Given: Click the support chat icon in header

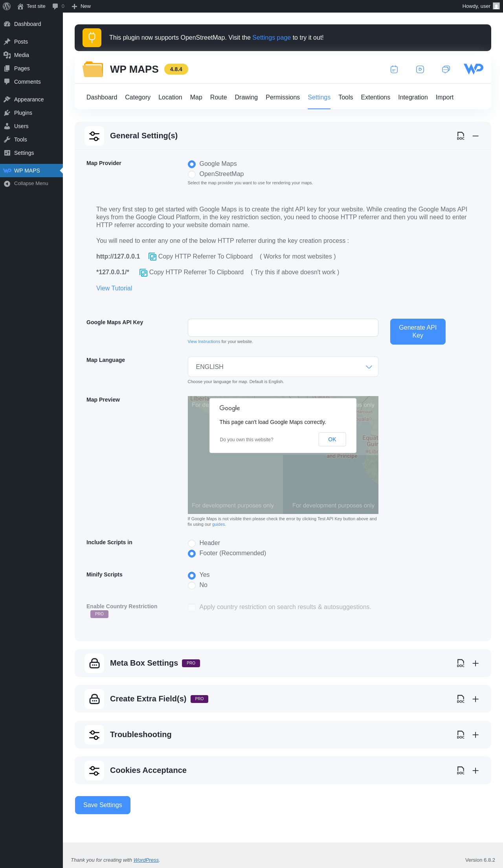Looking at the screenshot, I should click(446, 70).
